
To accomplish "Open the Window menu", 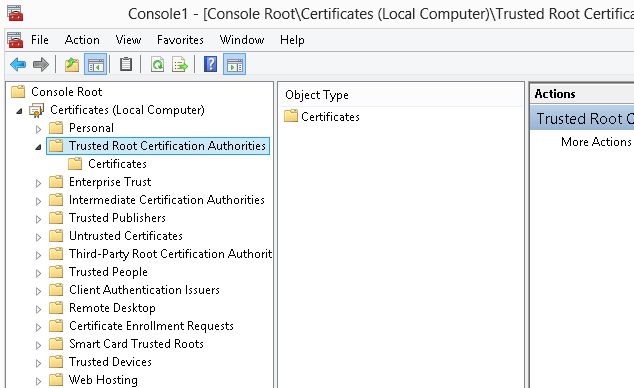I will coord(242,40).
